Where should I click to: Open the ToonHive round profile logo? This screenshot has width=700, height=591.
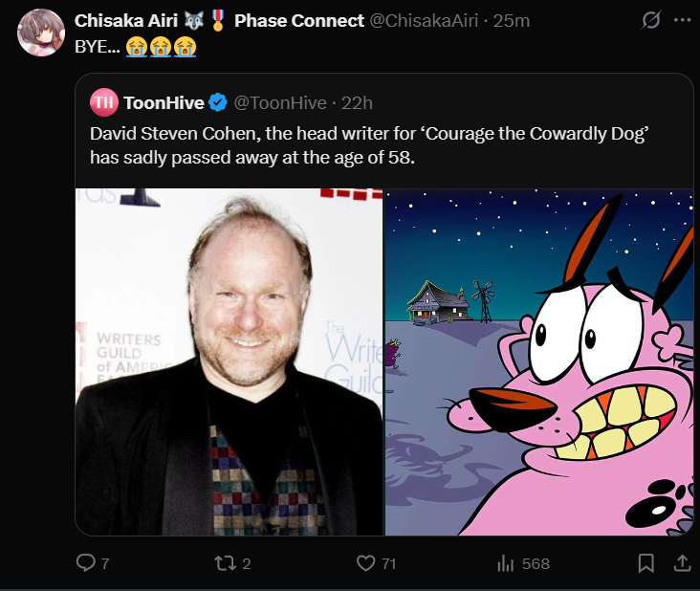(103, 102)
